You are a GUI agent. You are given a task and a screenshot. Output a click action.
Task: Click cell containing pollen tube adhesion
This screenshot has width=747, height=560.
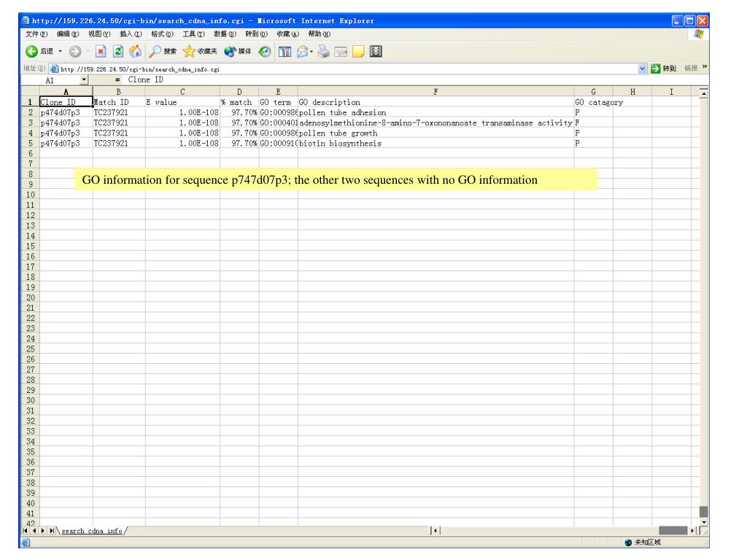click(x=436, y=113)
